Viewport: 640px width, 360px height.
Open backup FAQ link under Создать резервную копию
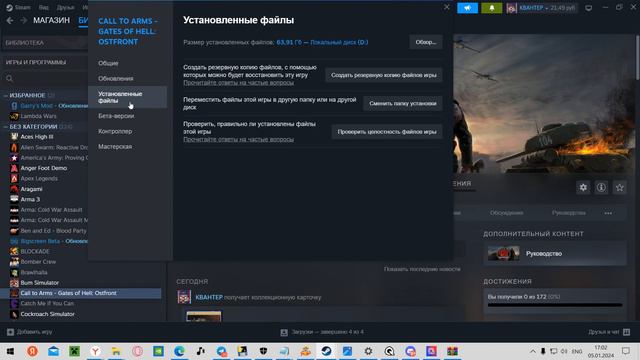238,83
